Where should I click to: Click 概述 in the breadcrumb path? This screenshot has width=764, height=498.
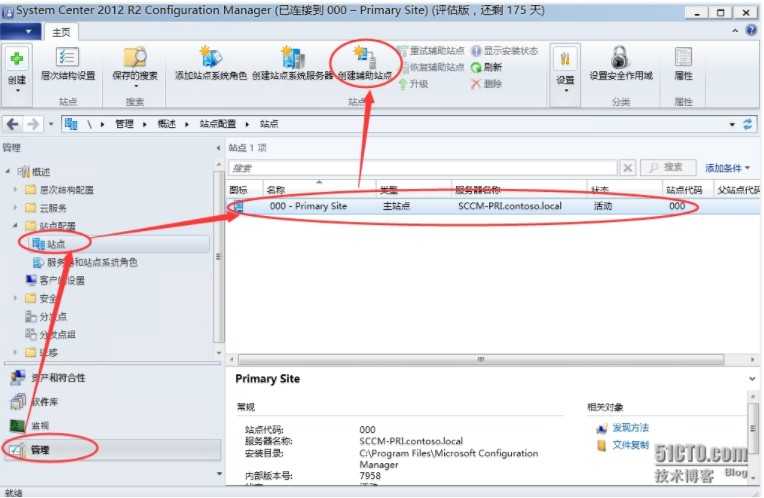[x=167, y=124]
